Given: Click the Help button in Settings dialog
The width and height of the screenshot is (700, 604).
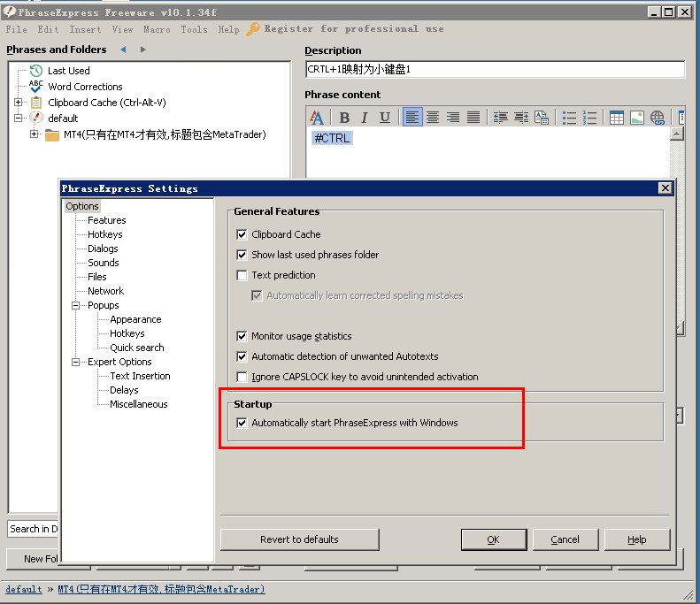Looking at the screenshot, I should click(637, 539).
